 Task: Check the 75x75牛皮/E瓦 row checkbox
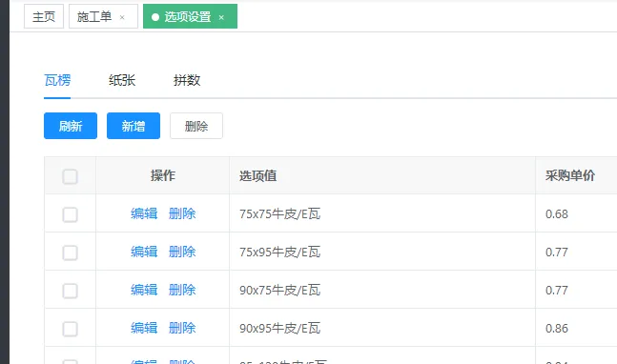pyautogui.click(x=70, y=214)
